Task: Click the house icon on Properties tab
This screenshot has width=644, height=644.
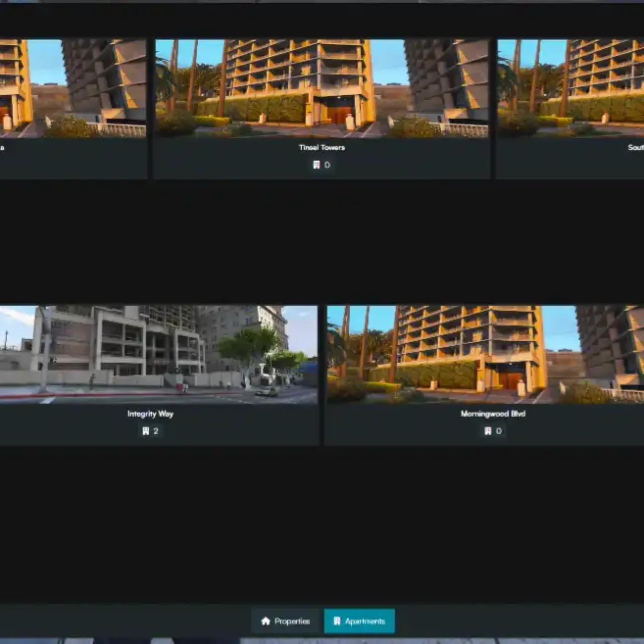Action: point(266,621)
